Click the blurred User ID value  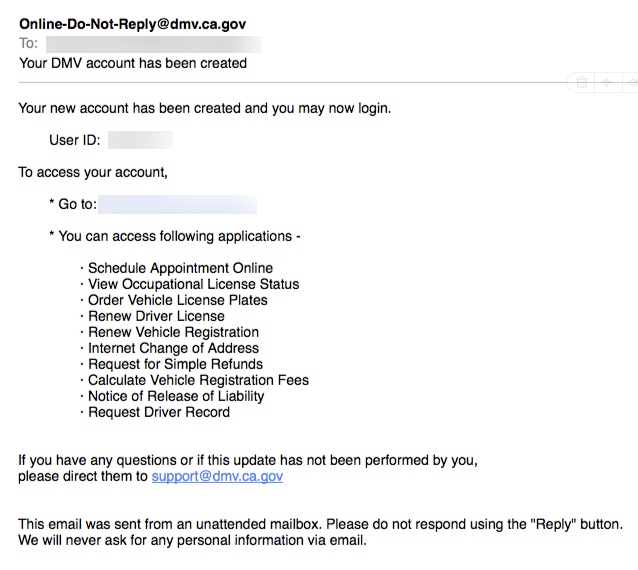pos(140,140)
